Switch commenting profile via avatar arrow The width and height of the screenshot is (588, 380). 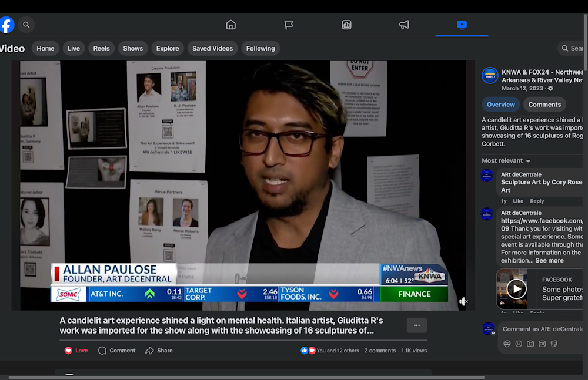(493, 333)
